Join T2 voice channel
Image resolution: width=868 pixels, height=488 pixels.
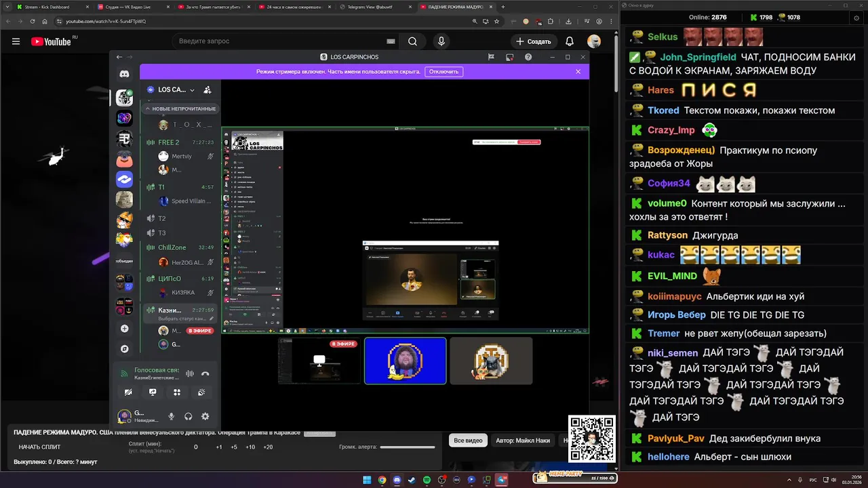tap(180, 218)
